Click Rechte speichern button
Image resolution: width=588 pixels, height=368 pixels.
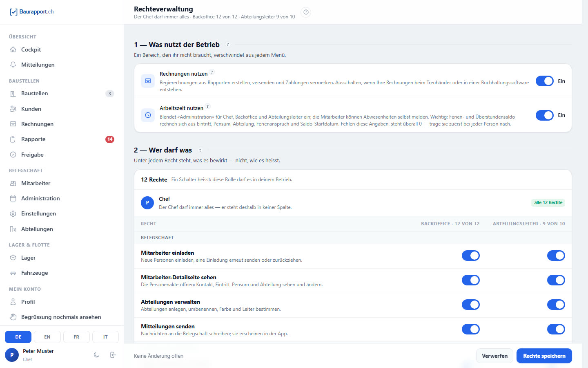point(544,356)
